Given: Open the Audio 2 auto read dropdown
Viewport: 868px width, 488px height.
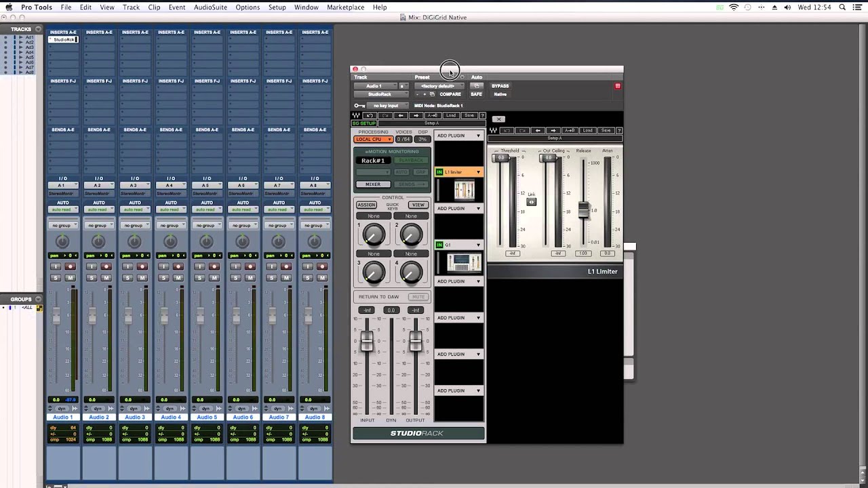Looking at the screenshot, I should [98, 209].
